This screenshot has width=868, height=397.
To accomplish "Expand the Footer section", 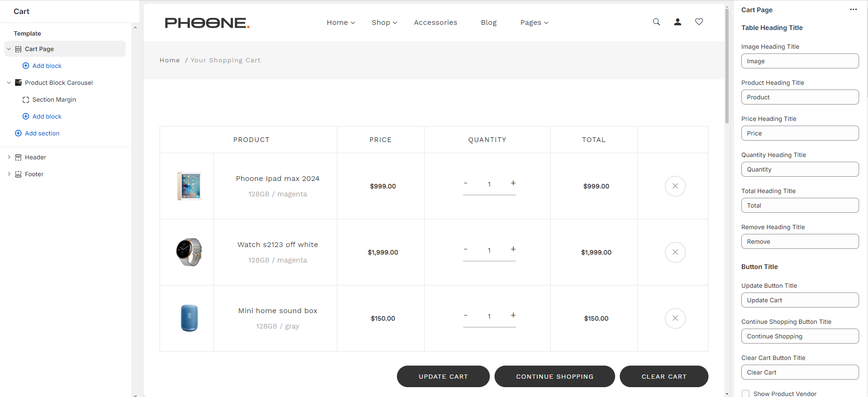I will pos(9,174).
